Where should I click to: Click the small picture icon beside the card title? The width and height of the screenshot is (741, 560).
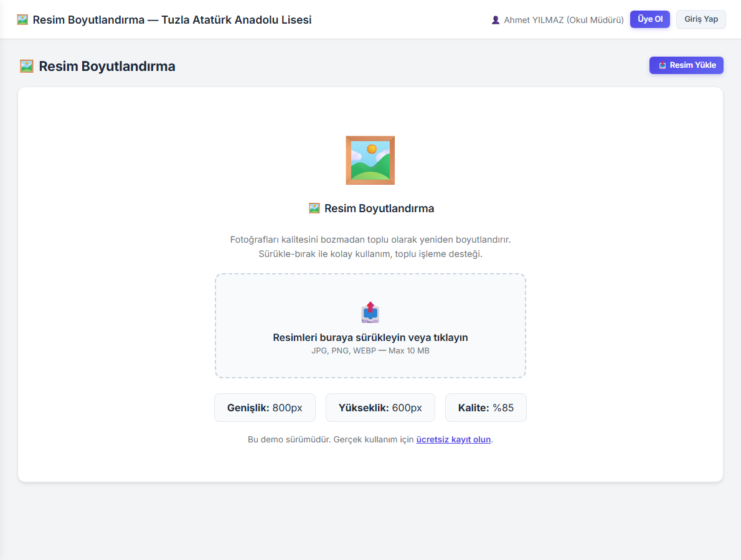pos(314,208)
